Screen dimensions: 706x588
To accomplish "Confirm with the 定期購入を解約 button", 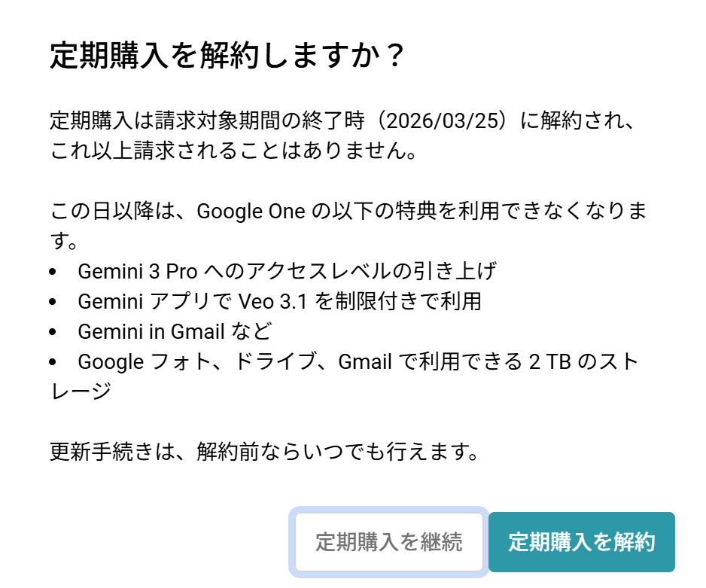I will click(x=581, y=542).
